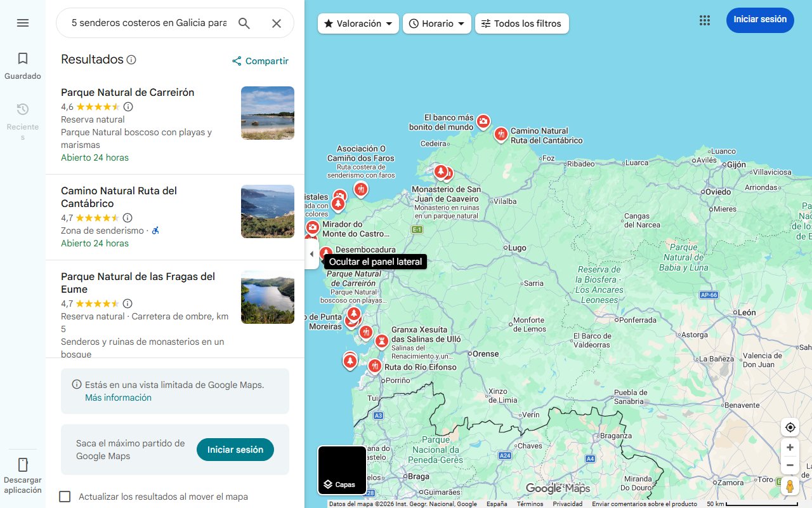Open the Google apps grid icon
Screen dimensions: 812x508
(x=705, y=20)
